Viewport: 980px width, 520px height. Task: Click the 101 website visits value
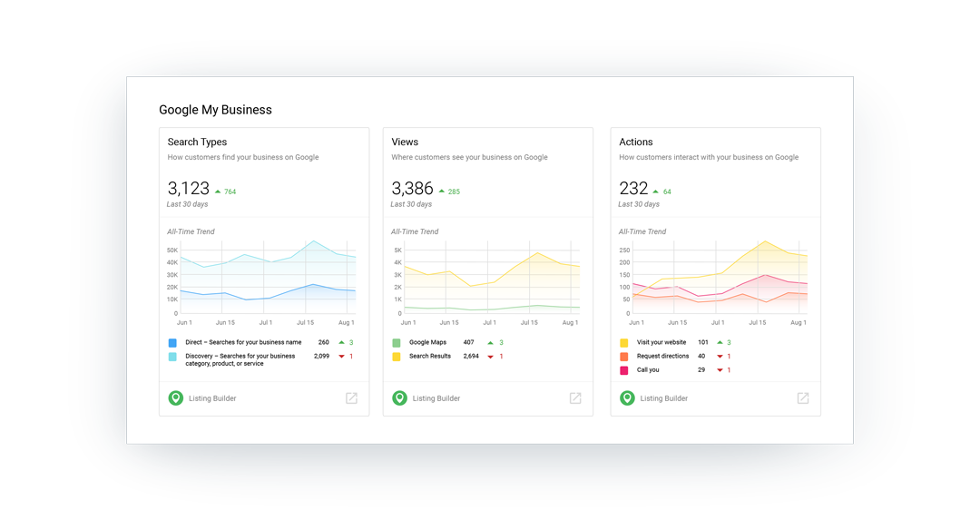[x=703, y=342]
